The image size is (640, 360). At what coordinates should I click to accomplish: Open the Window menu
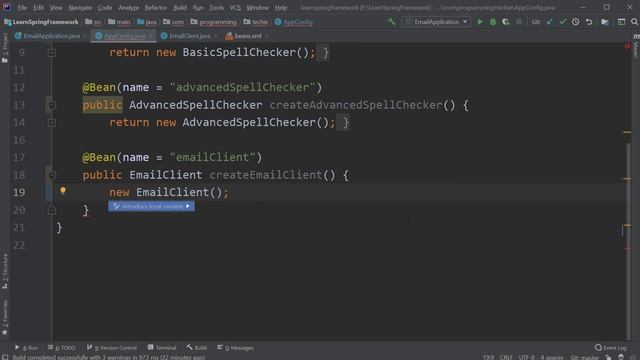tap(257, 8)
